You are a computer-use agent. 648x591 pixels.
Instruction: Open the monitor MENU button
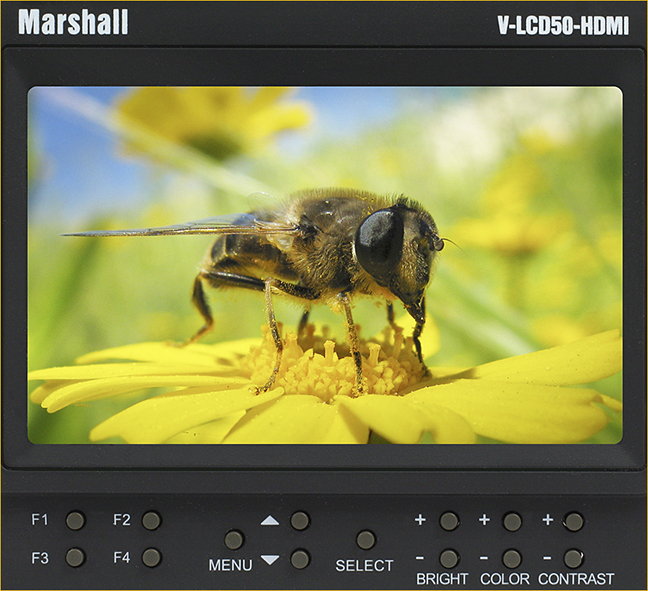coord(233,540)
